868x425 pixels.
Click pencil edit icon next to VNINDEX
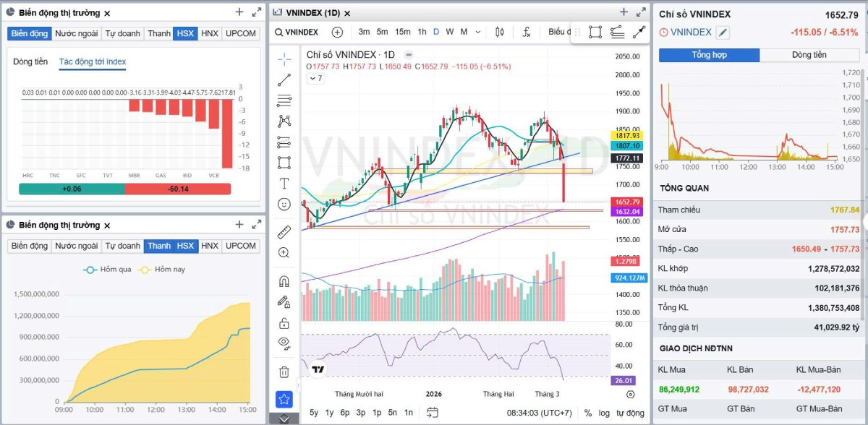(x=723, y=33)
